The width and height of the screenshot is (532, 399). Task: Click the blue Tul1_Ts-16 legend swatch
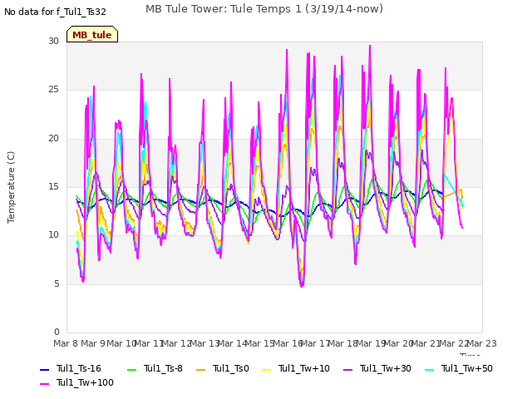[x=44, y=369]
